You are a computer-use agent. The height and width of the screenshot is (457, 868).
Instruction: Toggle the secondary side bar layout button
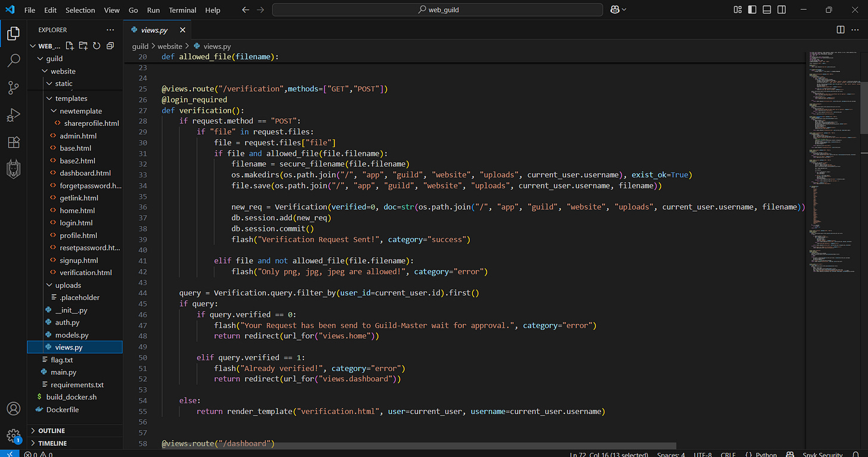click(781, 10)
